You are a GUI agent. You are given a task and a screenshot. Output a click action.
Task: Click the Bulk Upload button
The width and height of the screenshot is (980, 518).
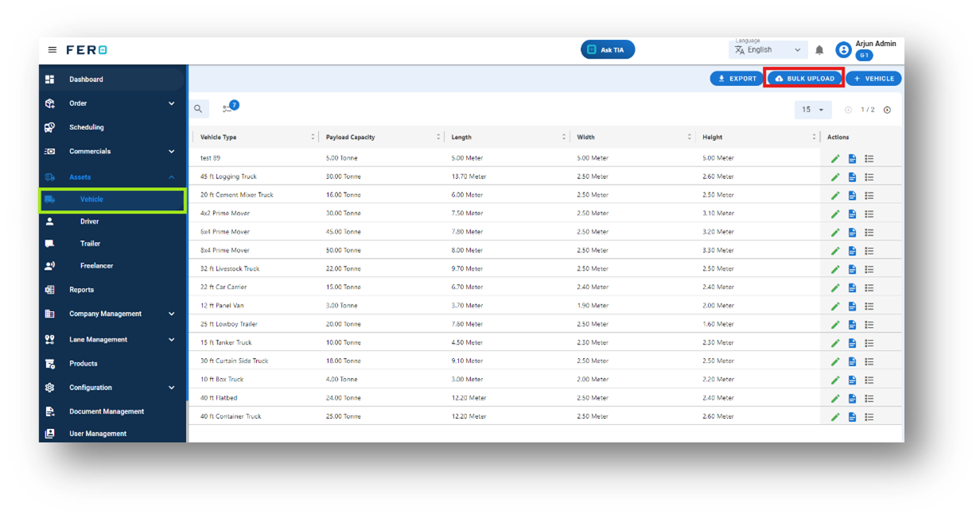coord(804,79)
